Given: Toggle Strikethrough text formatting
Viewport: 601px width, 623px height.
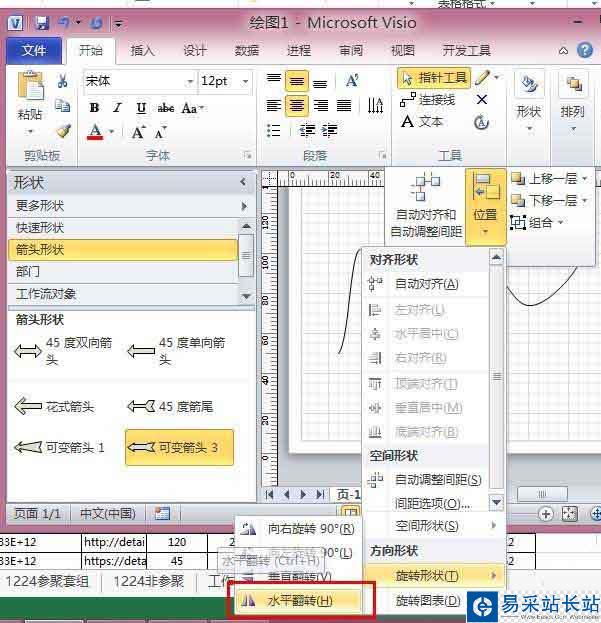Looking at the screenshot, I should 166,108.
